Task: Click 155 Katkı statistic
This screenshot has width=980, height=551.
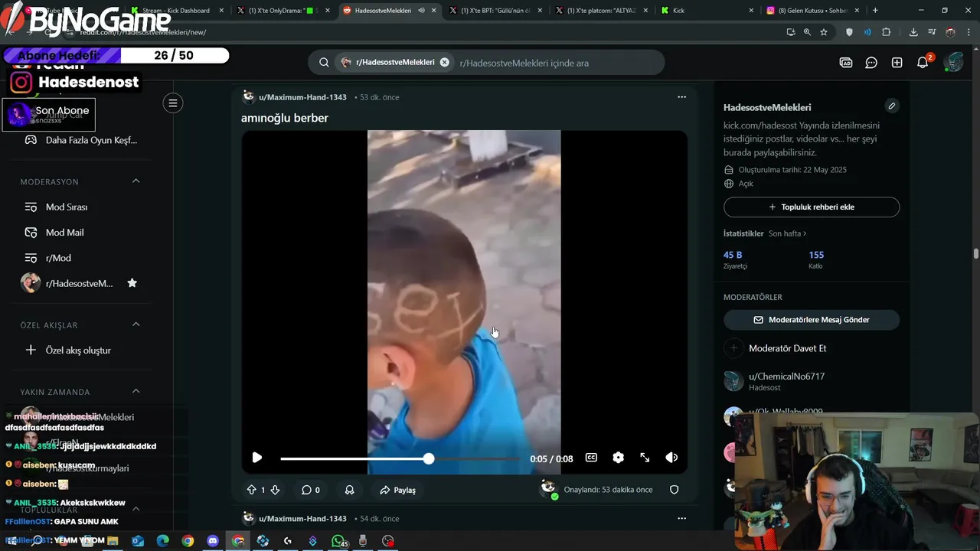Action: pyautogui.click(x=816, y=259)
